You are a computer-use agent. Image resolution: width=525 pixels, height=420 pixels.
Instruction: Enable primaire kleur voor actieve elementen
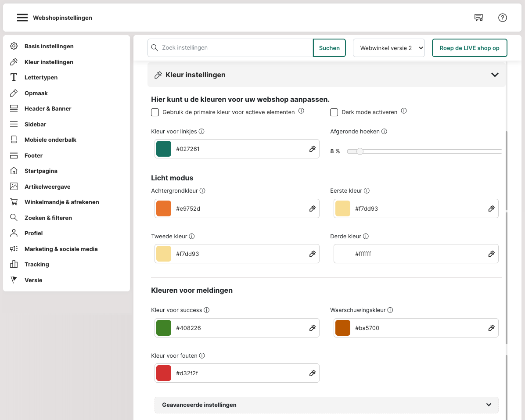point(155,112)
